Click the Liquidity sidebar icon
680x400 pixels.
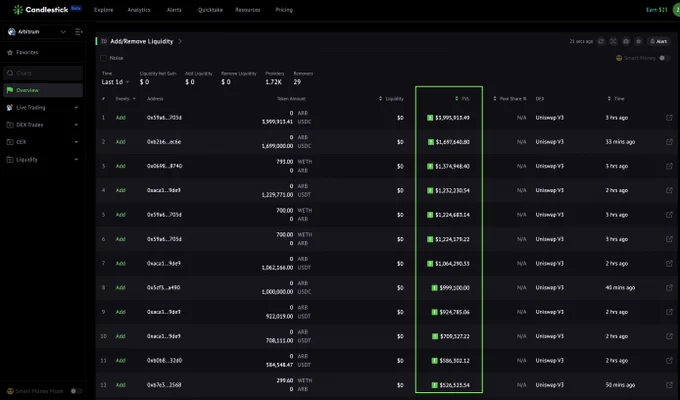pyautogui.click(x=10, y=160)
